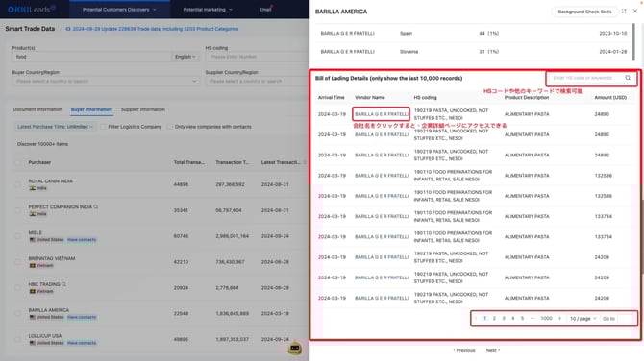644x361 pixels.
Task: Click the search icon beside PERFECT COMPANION INDIA
Action: [96, 206]
